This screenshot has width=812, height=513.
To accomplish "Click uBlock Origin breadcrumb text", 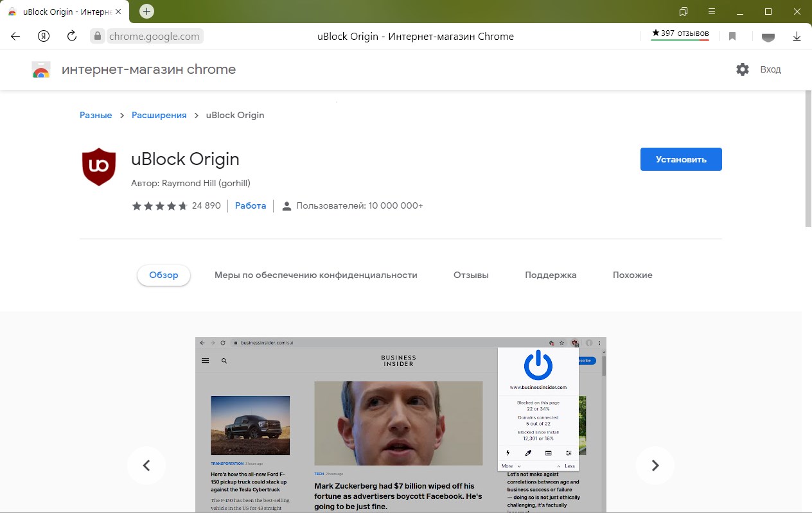I will (x=235, y=115).
